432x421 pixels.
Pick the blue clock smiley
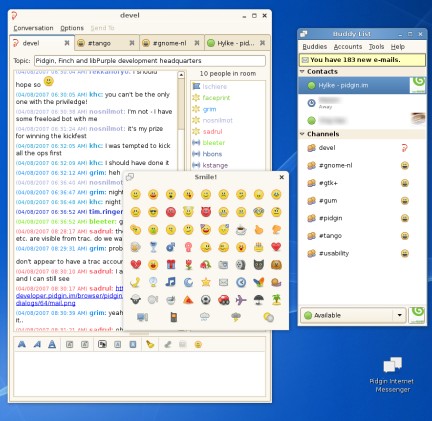click(241, 282)
